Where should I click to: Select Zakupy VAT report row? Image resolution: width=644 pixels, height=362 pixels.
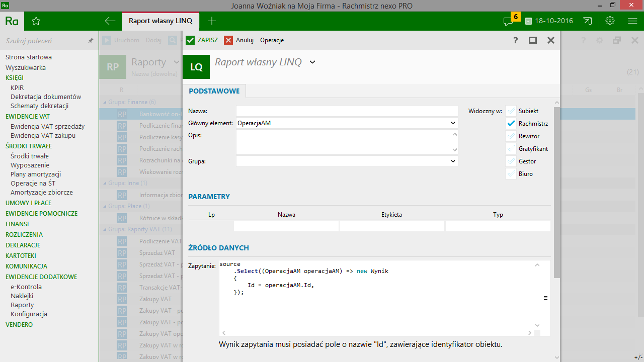[x=155, y=299]
